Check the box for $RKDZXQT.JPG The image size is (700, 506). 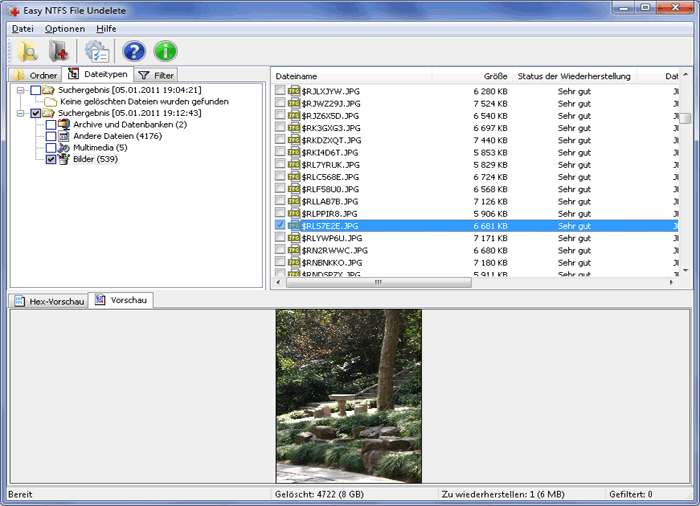[x=280, y=139]
